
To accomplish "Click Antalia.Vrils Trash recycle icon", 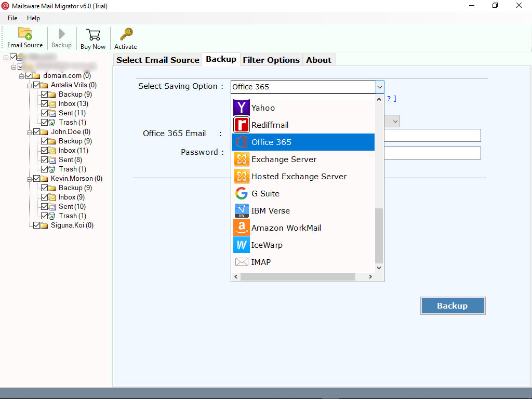I will [x=52, y=123].
